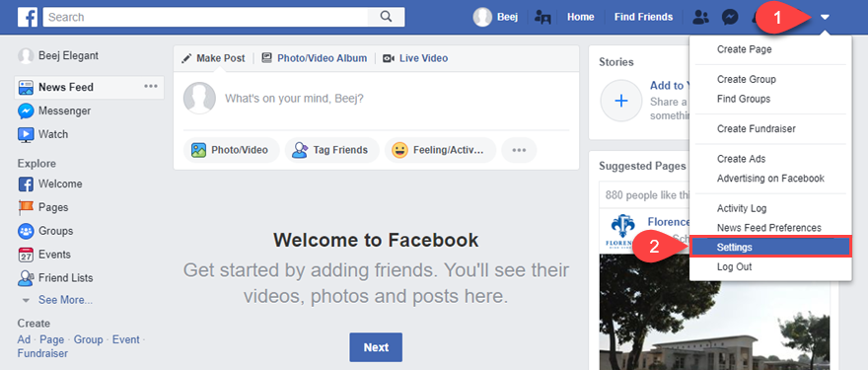Click the Next button

(376, 347)
